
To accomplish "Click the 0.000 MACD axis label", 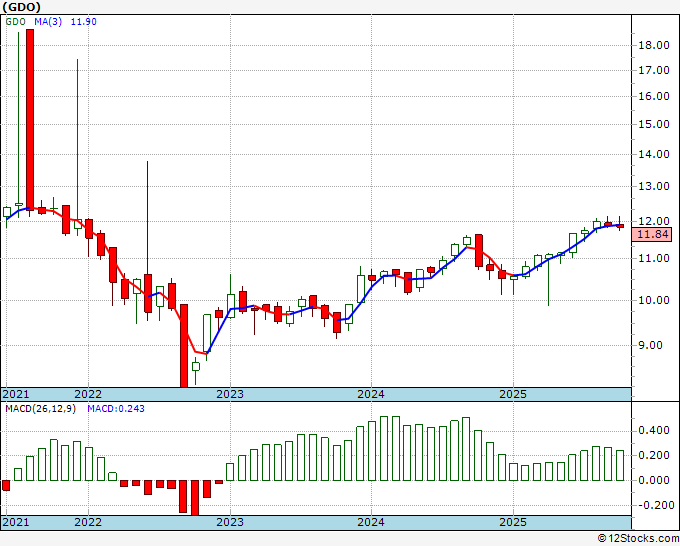I will point(654,480).
